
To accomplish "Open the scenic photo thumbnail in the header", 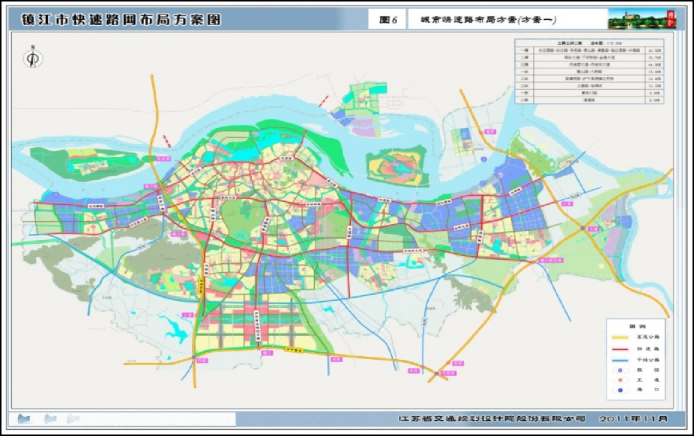I will tap(633, 18).
